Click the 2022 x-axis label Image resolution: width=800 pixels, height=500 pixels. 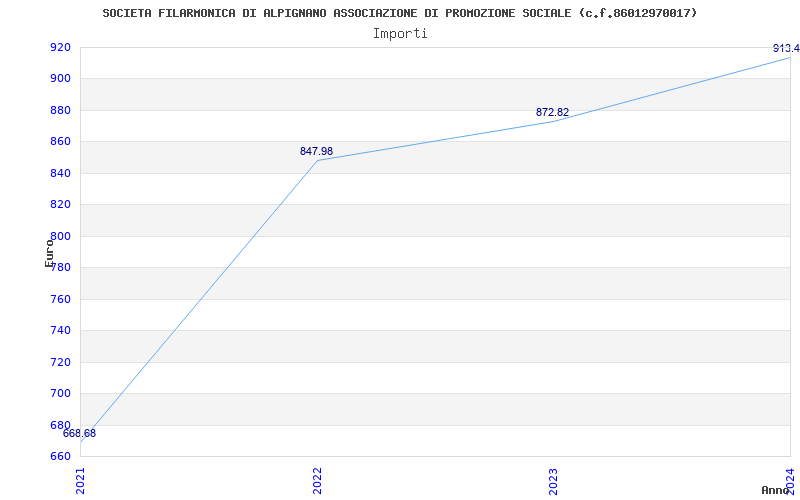pyautogui.click(x=317, y=479)
